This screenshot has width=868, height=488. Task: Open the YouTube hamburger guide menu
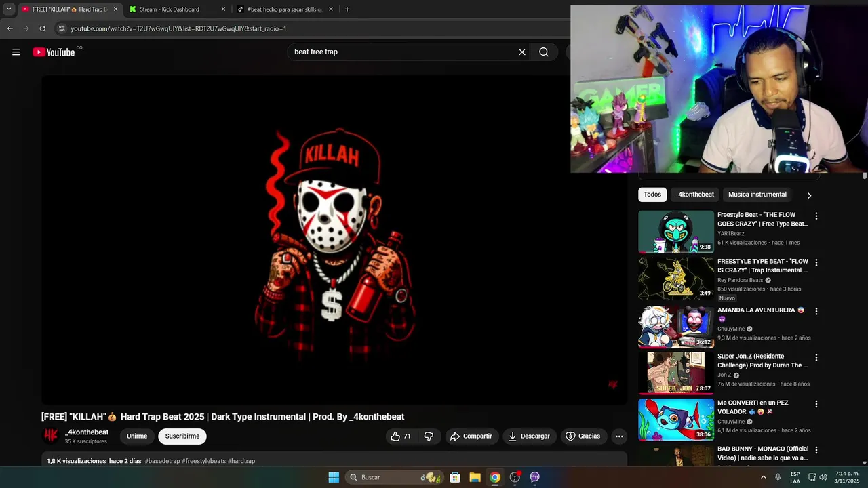16,52
